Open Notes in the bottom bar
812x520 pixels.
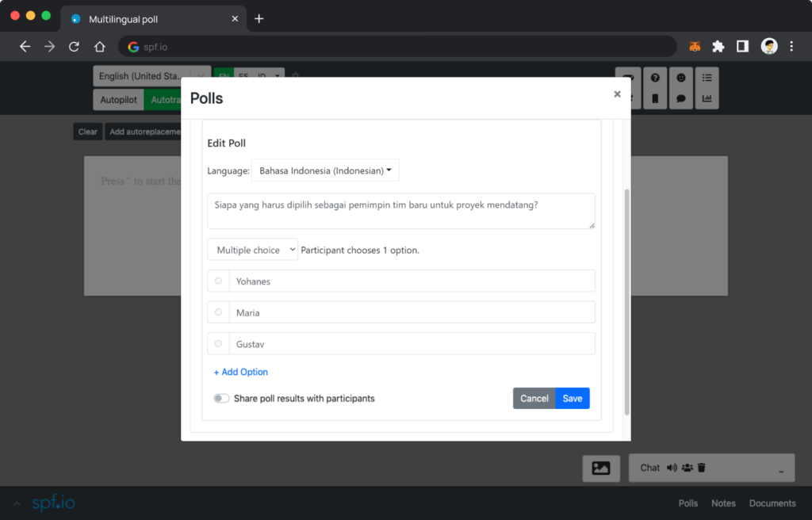[723, 503]
